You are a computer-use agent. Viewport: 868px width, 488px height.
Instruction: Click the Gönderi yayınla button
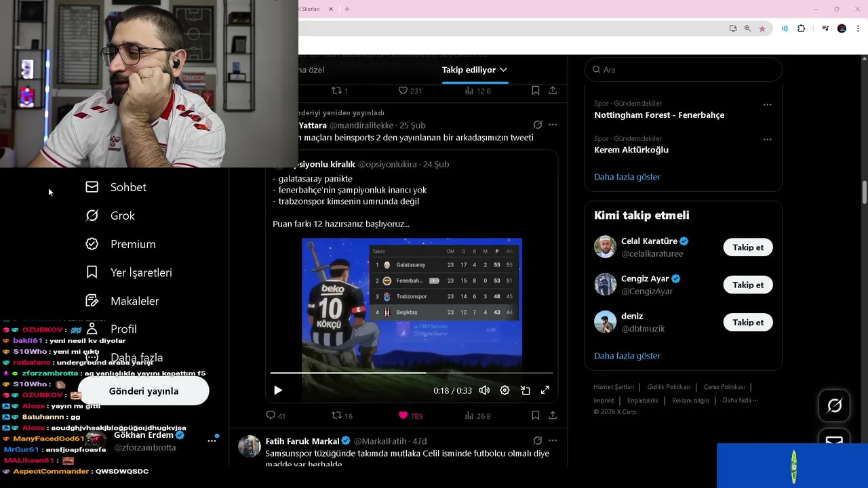pyautogui.click(x=144, y=391)
